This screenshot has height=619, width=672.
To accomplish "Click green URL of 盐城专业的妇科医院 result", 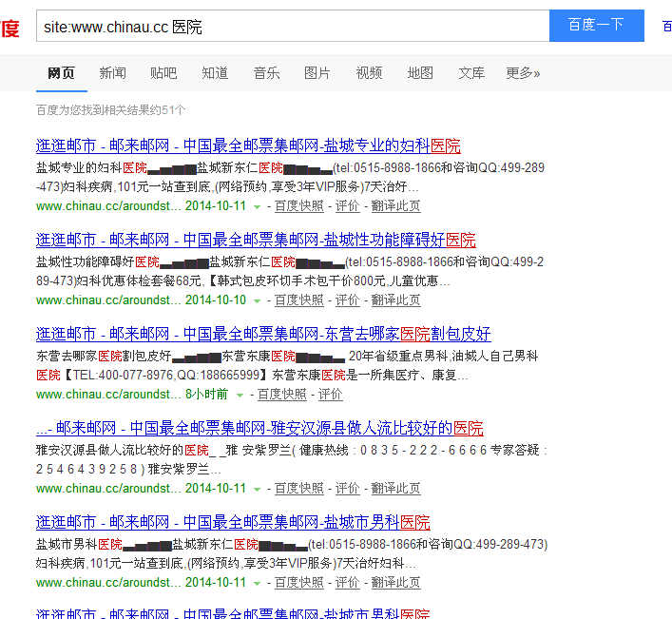I will [x=108, y=206].
